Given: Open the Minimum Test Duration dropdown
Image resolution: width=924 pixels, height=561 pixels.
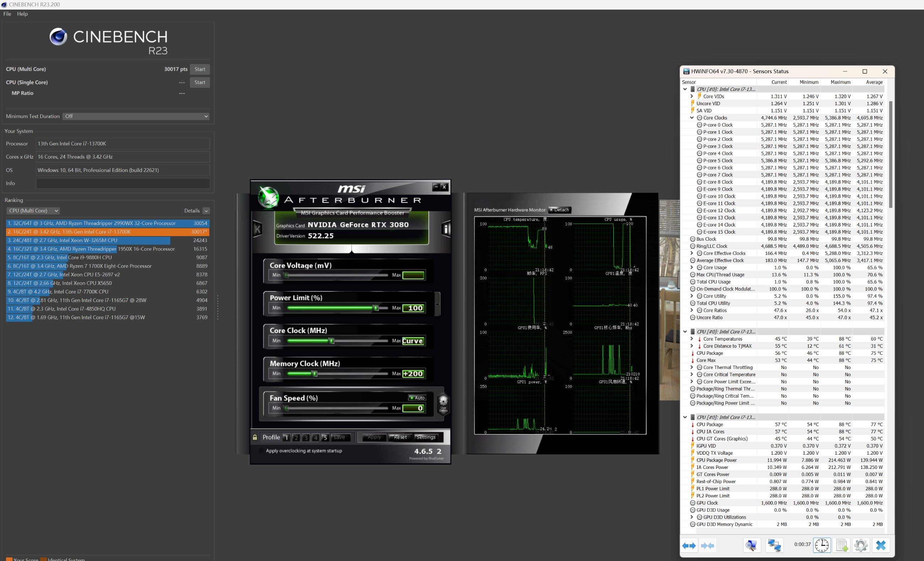Looking at the screenshot, I should (x=136, y=116).
